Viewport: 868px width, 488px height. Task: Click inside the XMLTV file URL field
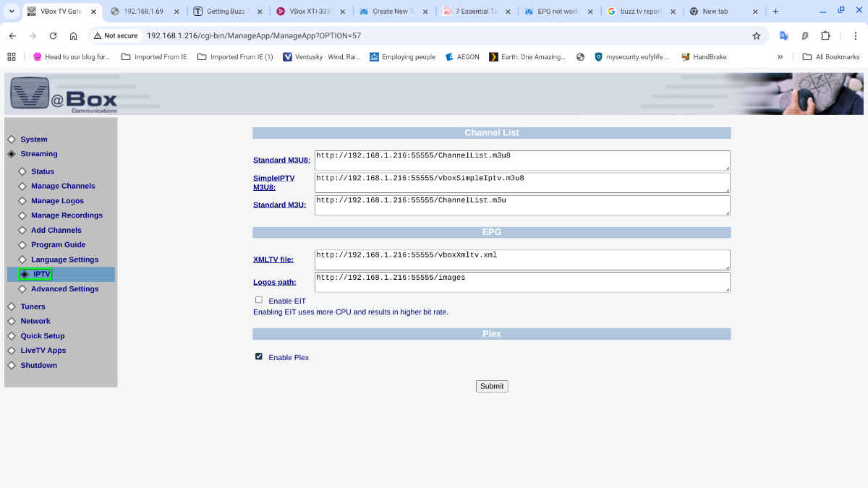point(522,260)
